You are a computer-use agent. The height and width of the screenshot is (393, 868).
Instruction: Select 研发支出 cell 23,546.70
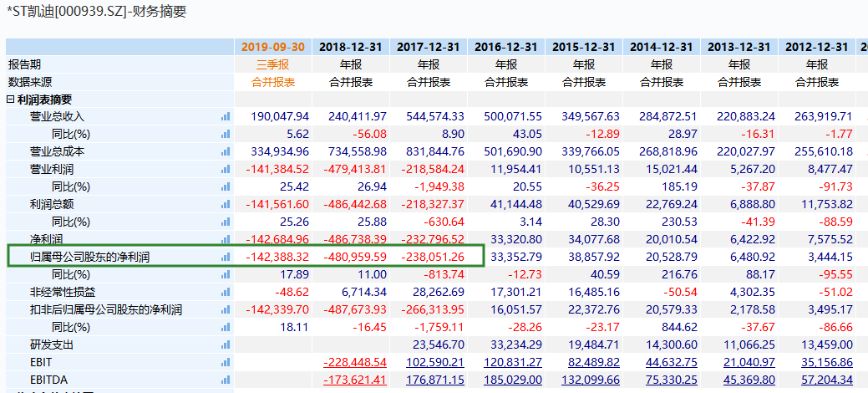pos(439,345)
